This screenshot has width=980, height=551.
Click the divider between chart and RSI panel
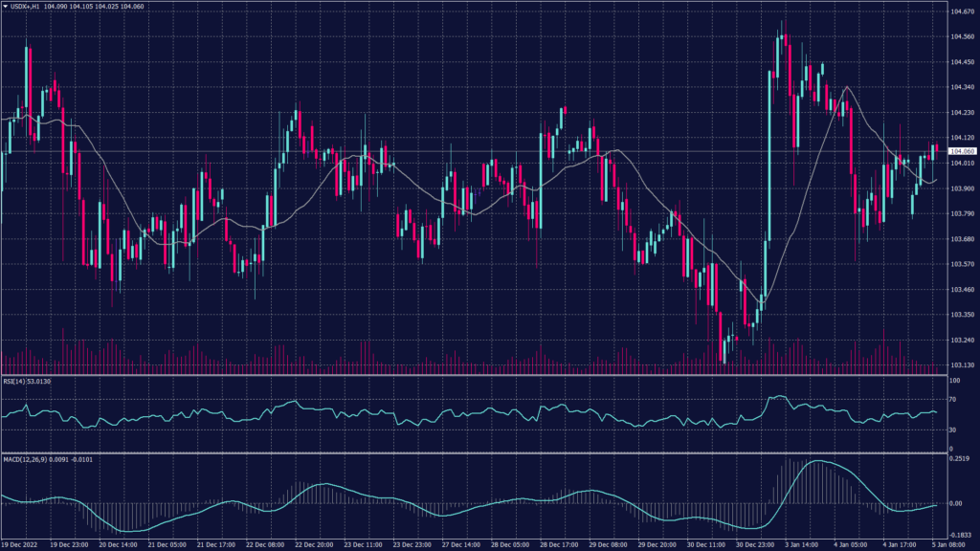[479, 374]
